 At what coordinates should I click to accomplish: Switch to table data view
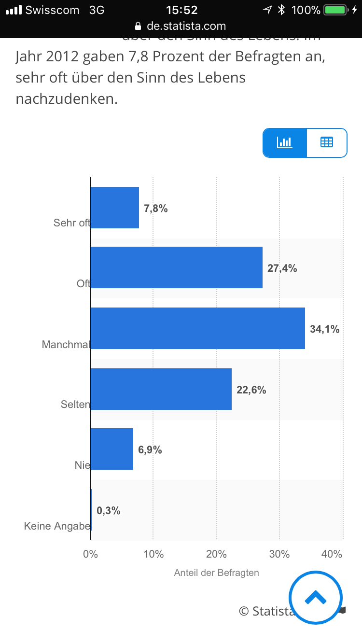[327, 142]
